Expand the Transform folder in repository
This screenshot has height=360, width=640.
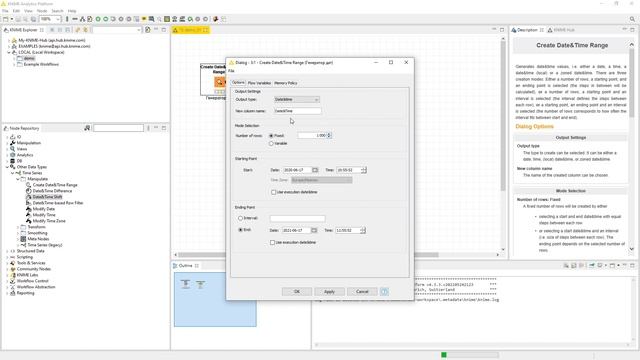[x=18, y=227]
